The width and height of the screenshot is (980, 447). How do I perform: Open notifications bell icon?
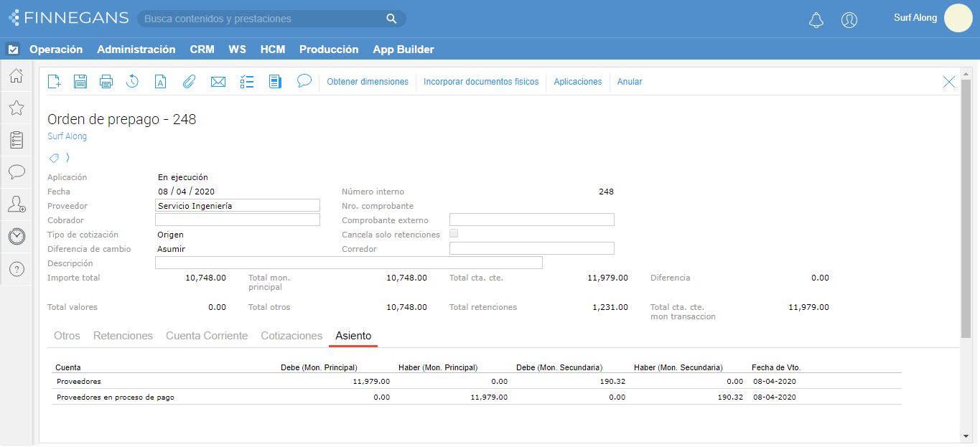816,20
